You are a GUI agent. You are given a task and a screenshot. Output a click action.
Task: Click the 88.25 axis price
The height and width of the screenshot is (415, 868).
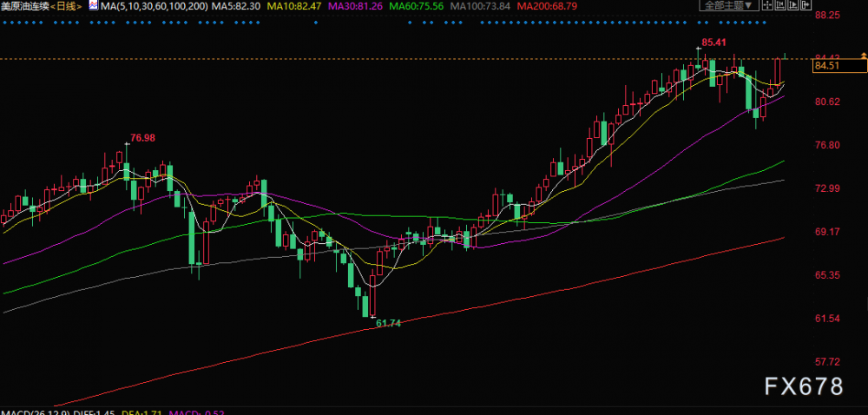(828, 15)
